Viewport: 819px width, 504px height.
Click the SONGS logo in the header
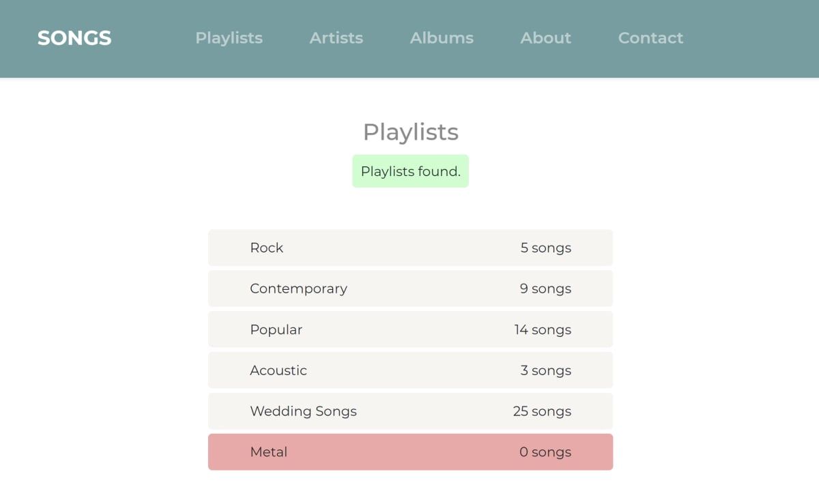(74, 38)
